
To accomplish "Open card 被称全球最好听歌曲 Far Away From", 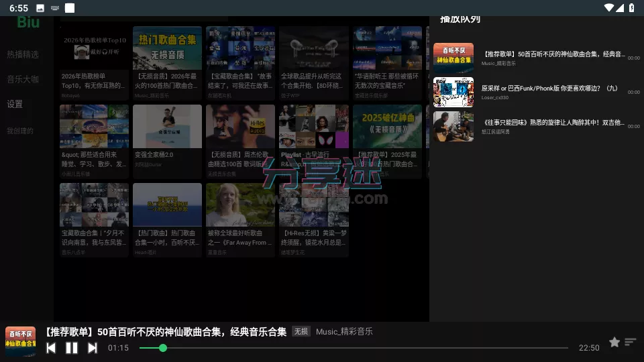I will coord(240,220).
